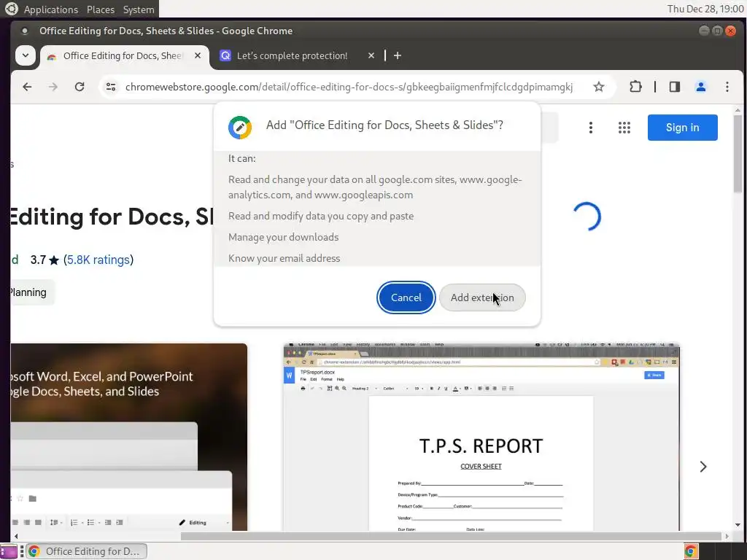Open the Word, Excel, PowerPoint promo image
This screenshot has width=747, height=560.
128,437
